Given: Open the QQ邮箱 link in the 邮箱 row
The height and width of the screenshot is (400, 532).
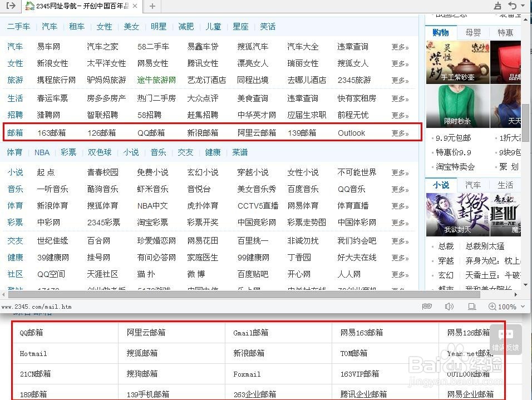Looking at the screenshot, I should [151, 133].
